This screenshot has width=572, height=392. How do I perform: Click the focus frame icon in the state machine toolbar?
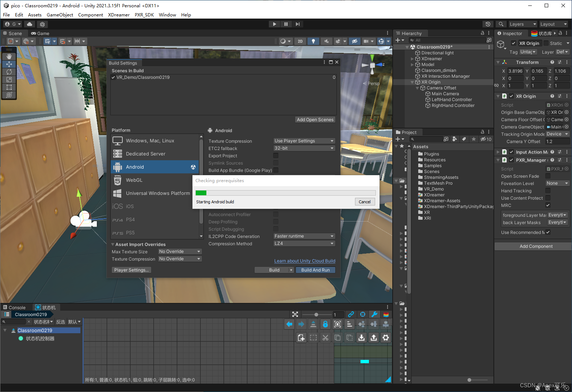(x=338, y=324)
